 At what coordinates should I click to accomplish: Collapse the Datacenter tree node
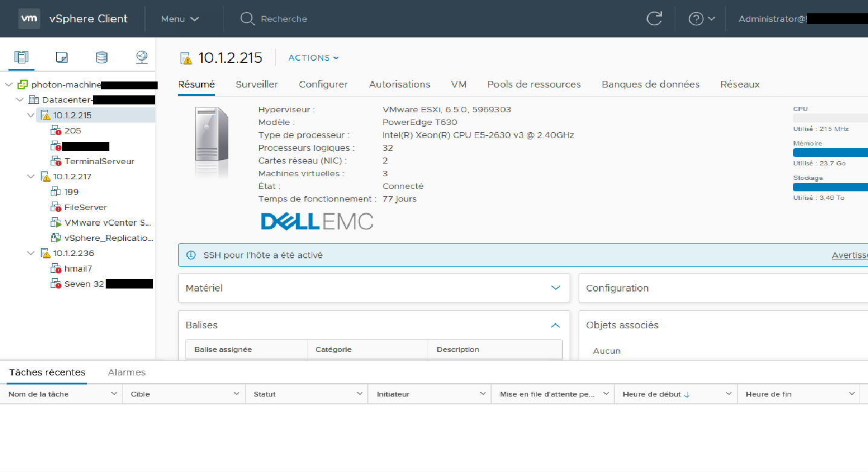20,100
